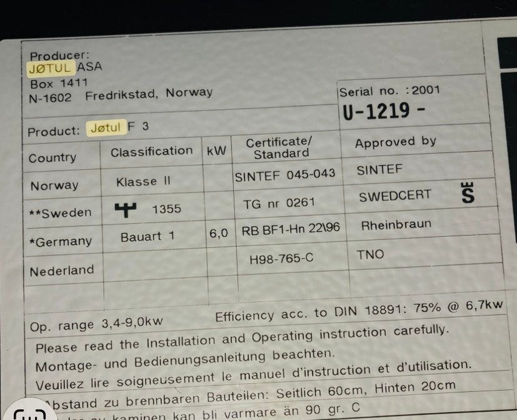This screenshot has width=517, height=420.
Task: Tap the highlighted "JØTUL" in the producer line
Action: click(51, 68)
